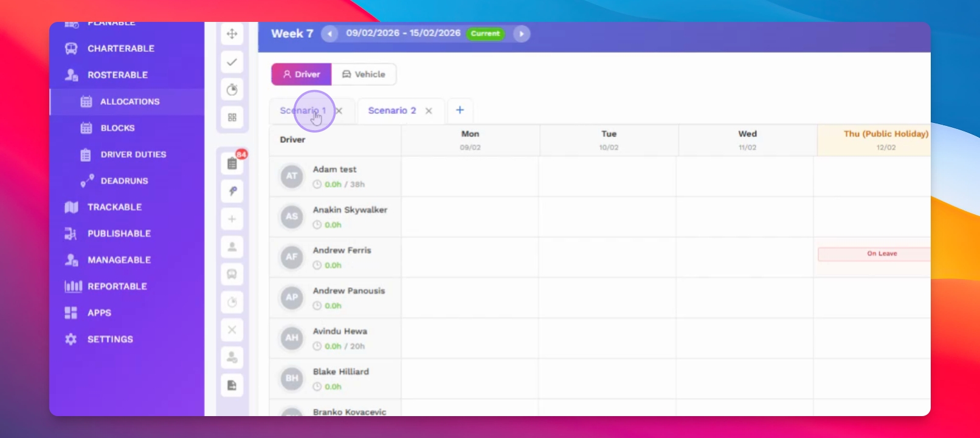Click the Rosterable person icon in the sidebar
Image resolution: width=980 pixels, height=438 pixels.
[71, 75]
